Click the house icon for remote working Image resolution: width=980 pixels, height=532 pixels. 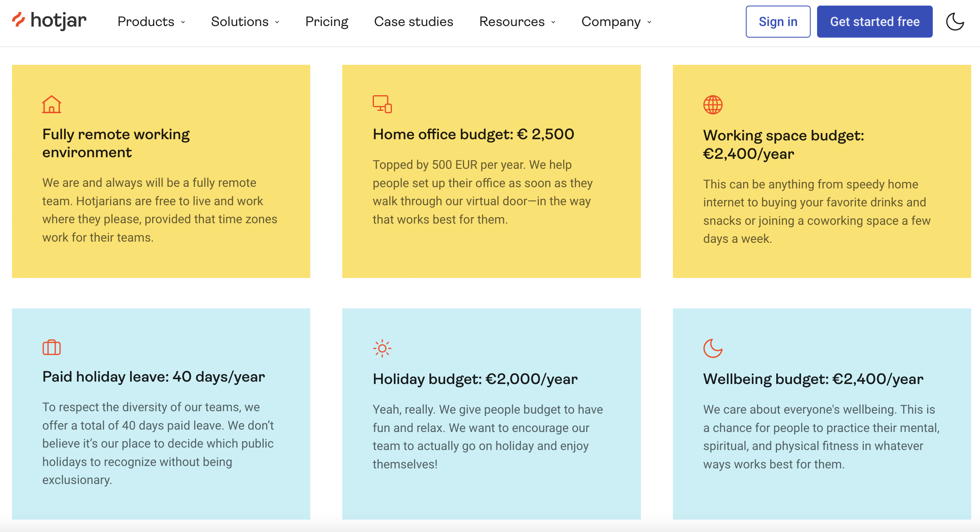[x=52, y=104]
